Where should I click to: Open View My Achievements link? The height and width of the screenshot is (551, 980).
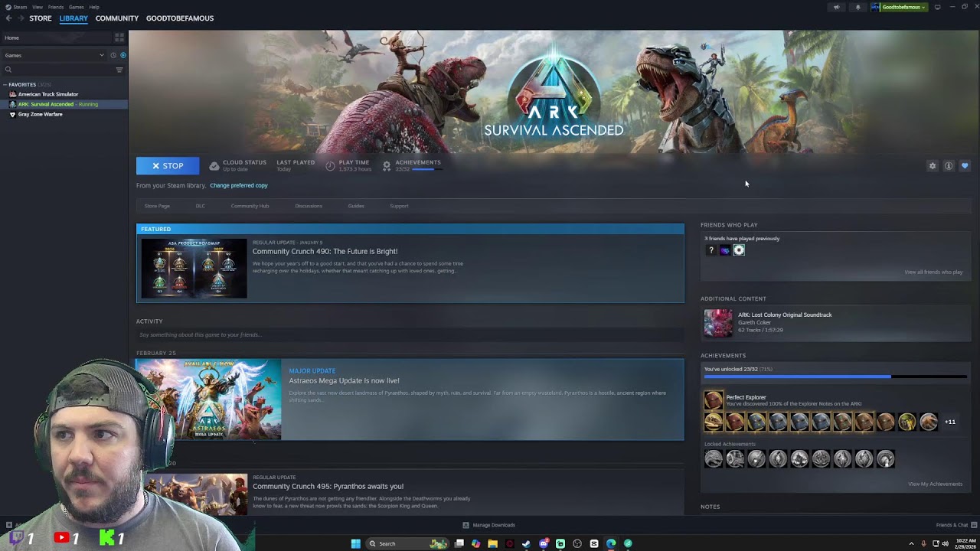(x=935, y=484)
